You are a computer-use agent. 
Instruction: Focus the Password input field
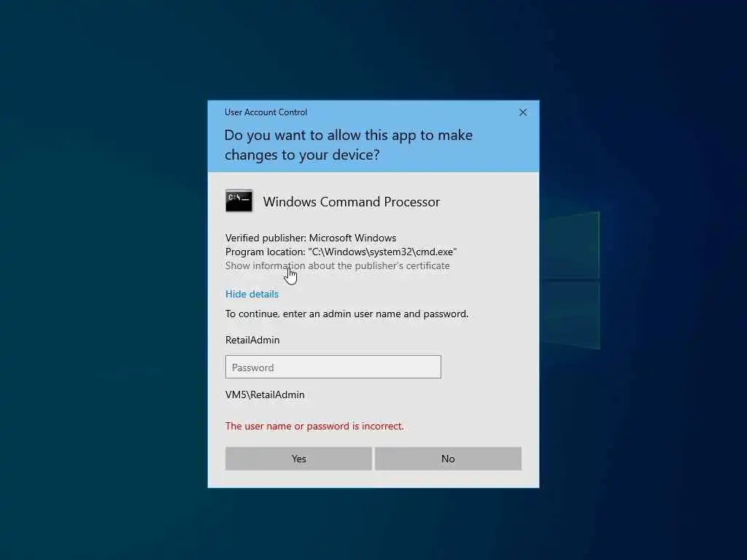pos(333,367)
